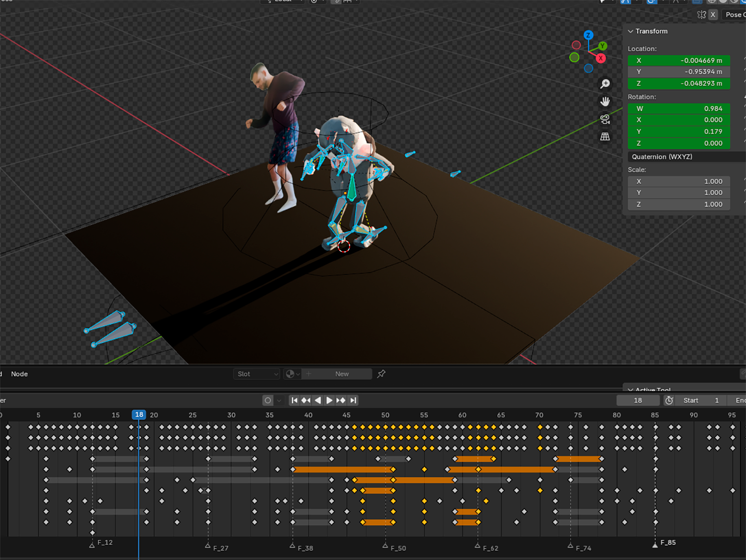Click the pose mirror butterfly icon

[701, 15]
